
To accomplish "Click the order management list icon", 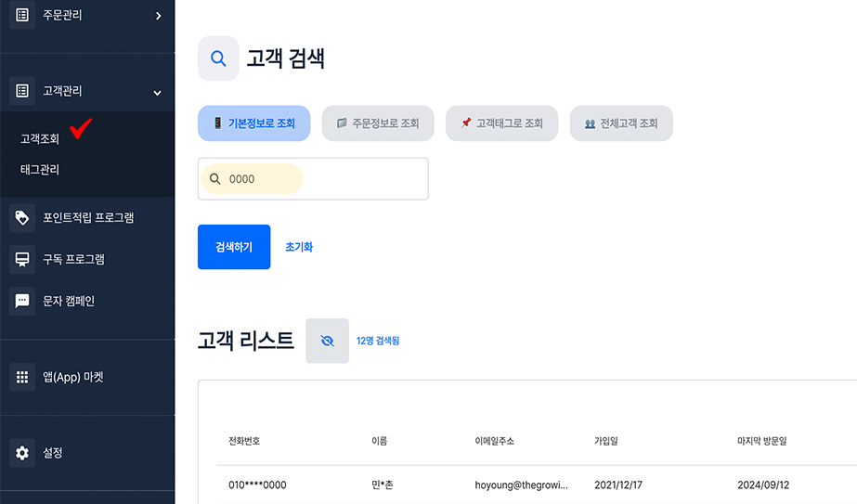I will pos(21,16).
